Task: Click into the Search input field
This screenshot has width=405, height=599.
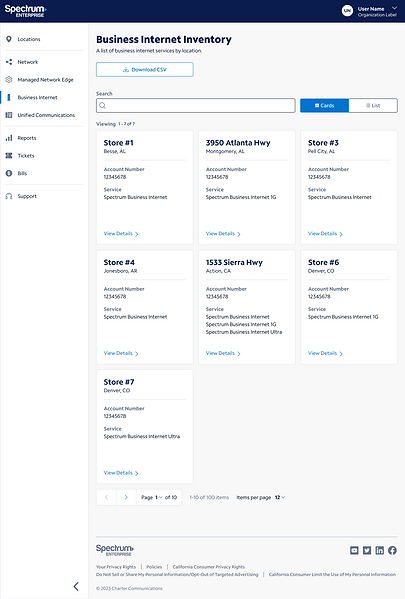Action: (x=196, y=105)
